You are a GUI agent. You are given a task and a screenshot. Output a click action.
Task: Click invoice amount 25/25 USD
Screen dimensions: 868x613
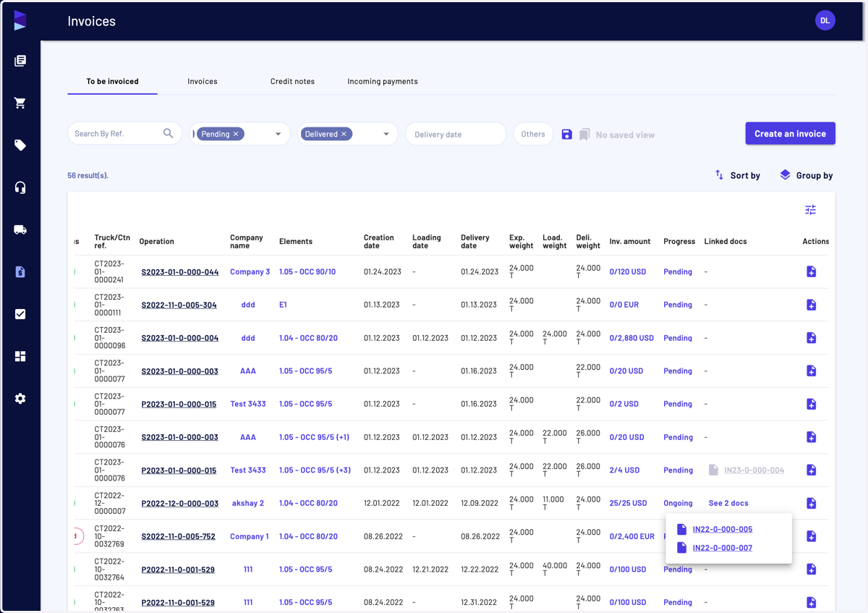629,504
